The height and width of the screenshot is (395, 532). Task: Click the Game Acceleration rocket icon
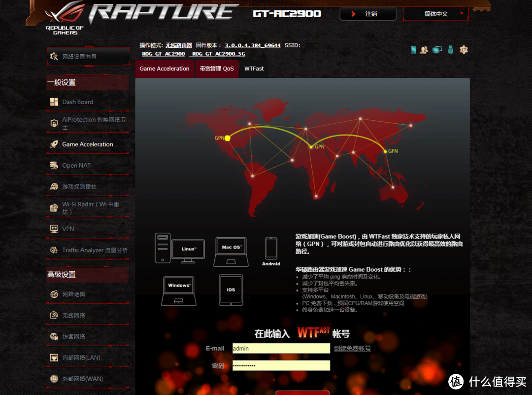pos(54,144)
